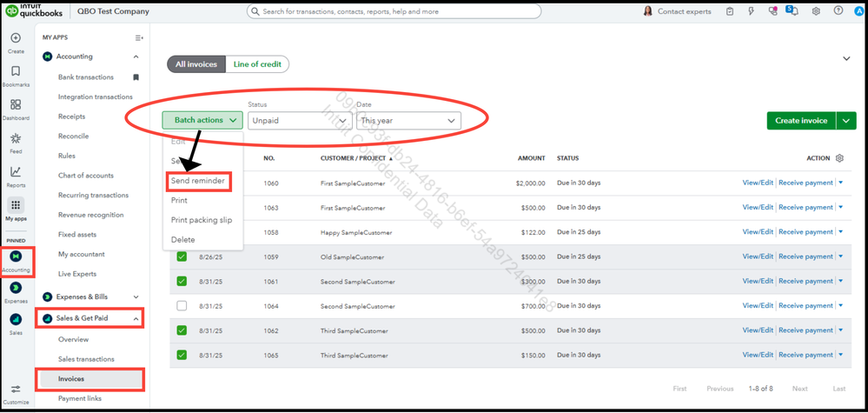Viewport: 868px width, 413px height.
Task: Click the QuickBooks logo
Action: coord(35,11)
